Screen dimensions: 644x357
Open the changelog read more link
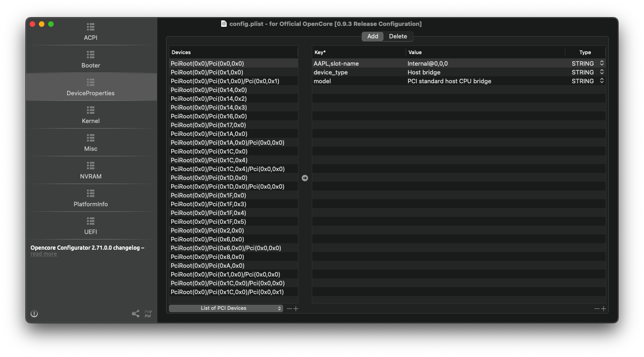coord(43,254)
